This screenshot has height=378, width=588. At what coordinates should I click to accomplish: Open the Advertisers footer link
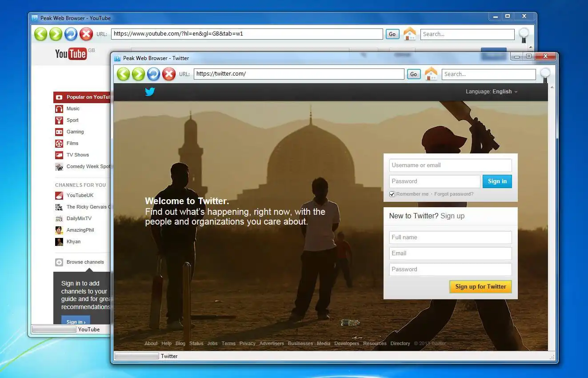coord(272,343)
